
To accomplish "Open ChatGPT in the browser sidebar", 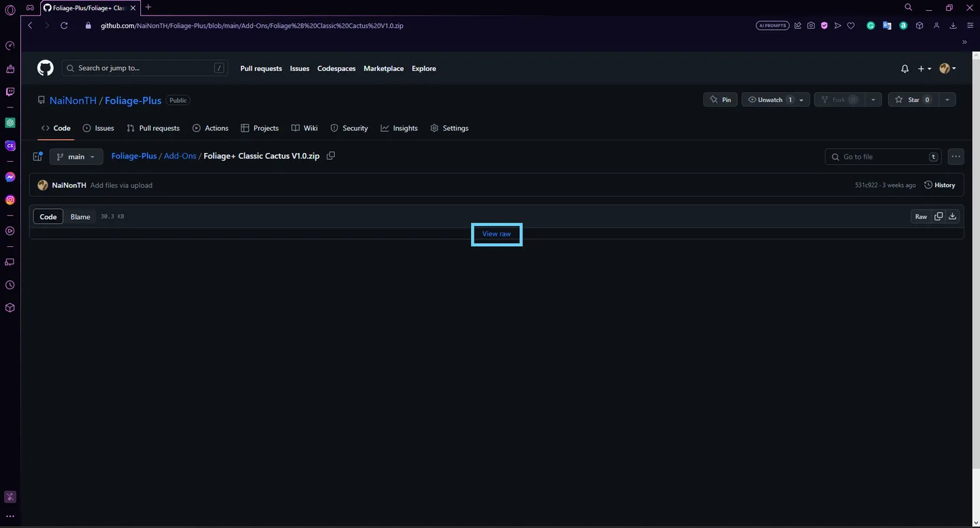I will tap(10, 123).
